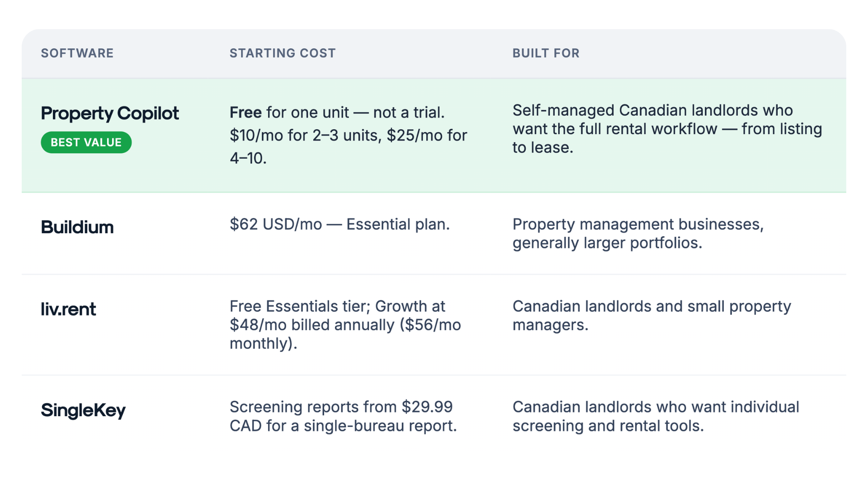
Task: Click the bold Free word
Action: (245, 113)
